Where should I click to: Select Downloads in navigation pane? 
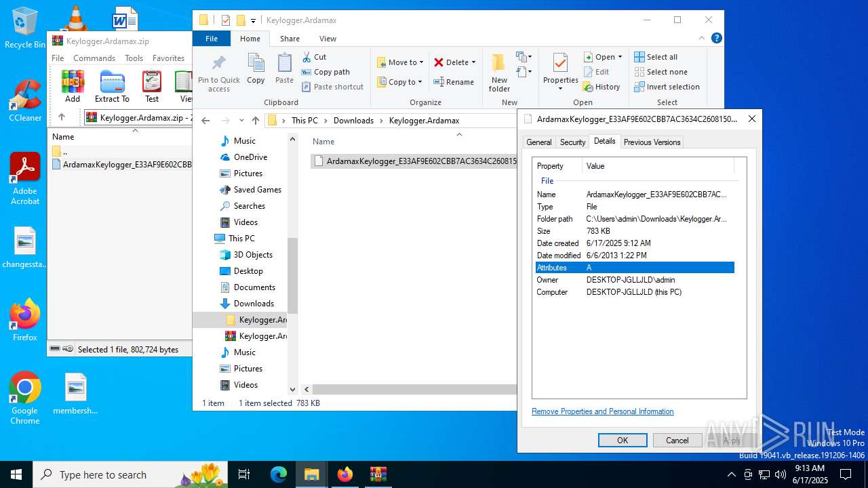point(254,304)
